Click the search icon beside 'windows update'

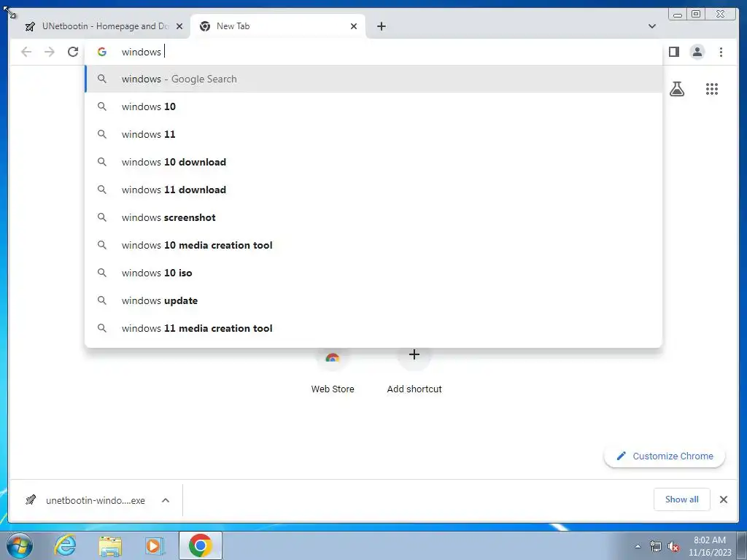click(x=102, y=300)
